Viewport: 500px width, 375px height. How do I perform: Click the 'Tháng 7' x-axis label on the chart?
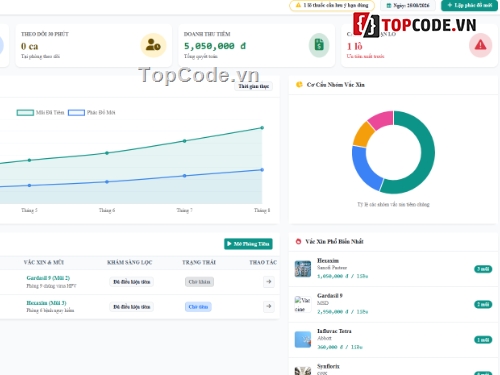(185, 210)
